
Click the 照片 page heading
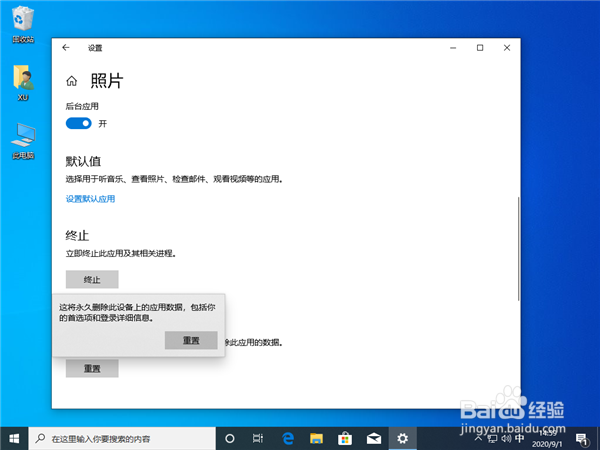click(107, 81)
